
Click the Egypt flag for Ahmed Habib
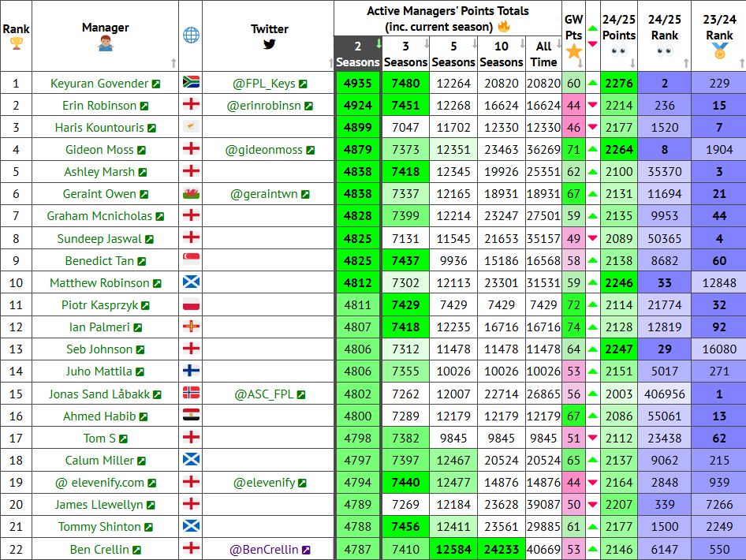pyautogui.click(x=191, y=415)
